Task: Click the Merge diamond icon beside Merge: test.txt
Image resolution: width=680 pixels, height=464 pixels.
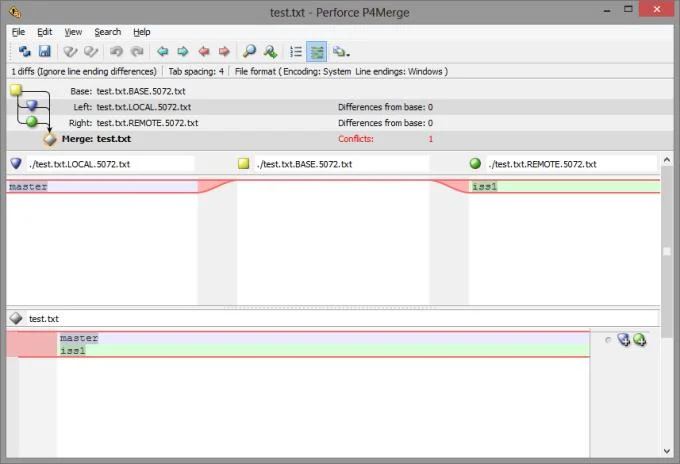Action: pos(50,139)
